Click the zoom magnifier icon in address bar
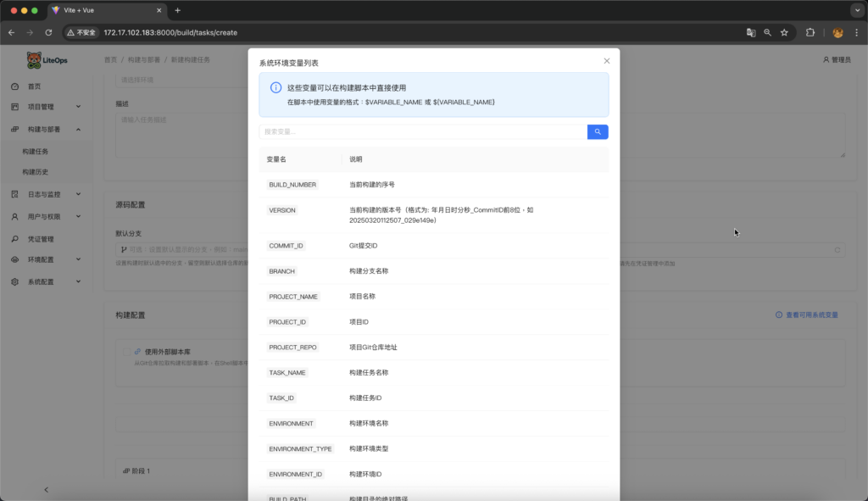 pyautogui.click(x=767, y=32)
